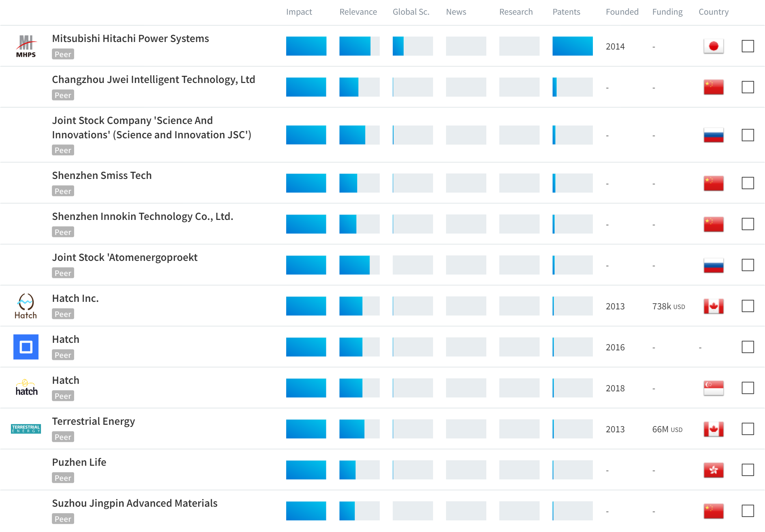The image size is (765, 532).
Task: Click Russian flag for Atomenergoproekt row
Action: [713, 265]
